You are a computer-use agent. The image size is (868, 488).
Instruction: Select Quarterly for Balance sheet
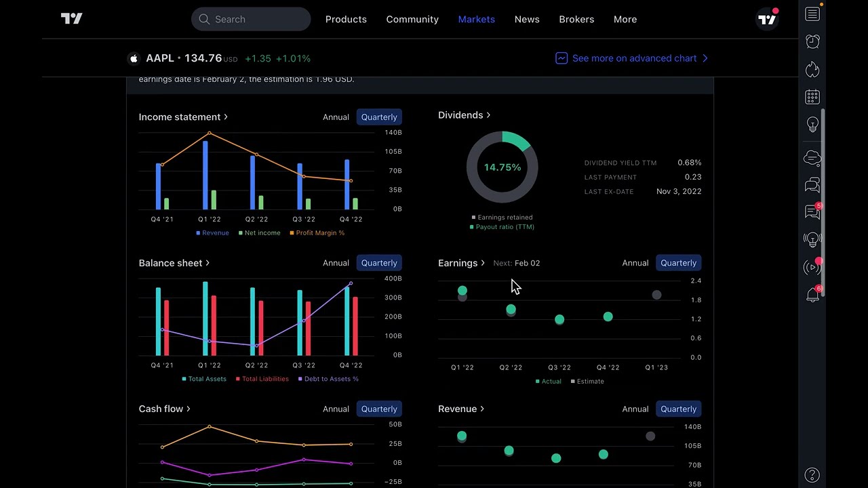[379, 263]
